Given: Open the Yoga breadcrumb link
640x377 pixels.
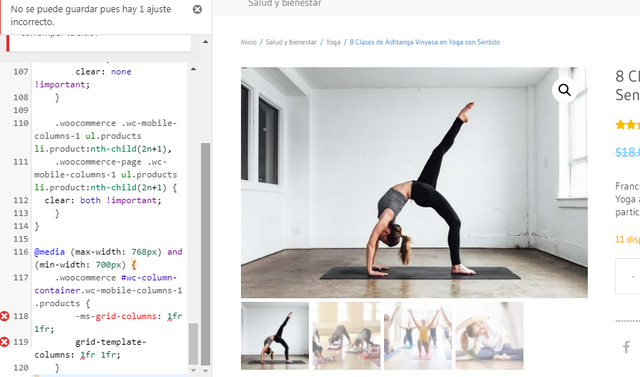Looking at the screenshot, I should tap(333, 42).
